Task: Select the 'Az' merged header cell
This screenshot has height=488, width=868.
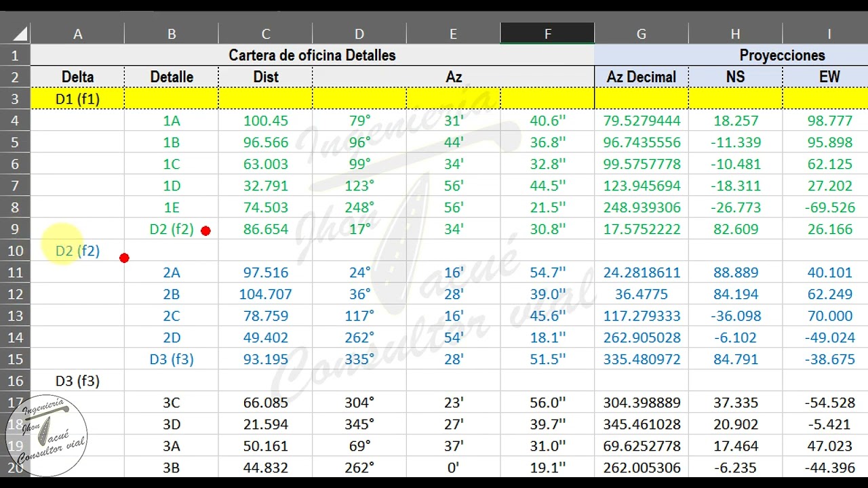Action: [453, 77]
